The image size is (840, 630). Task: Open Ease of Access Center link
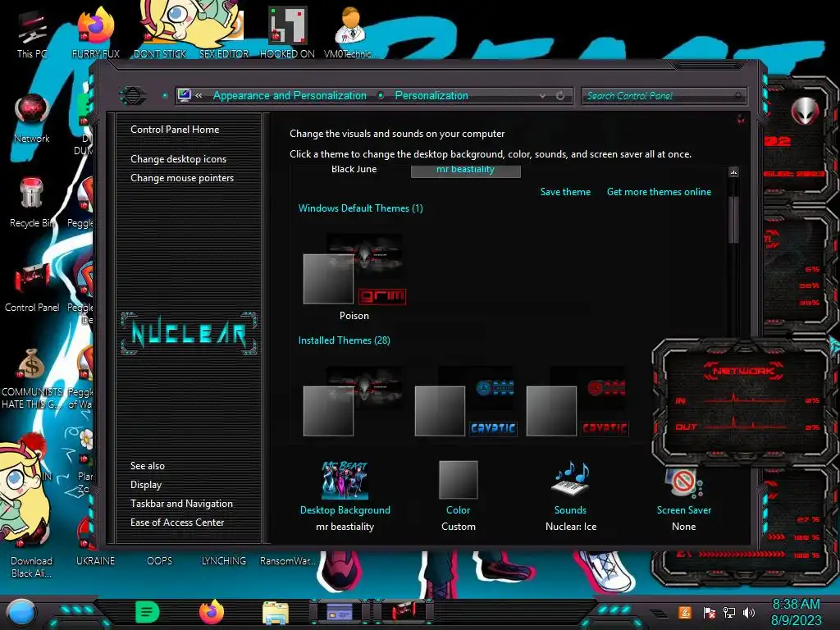tap(177, 523)
